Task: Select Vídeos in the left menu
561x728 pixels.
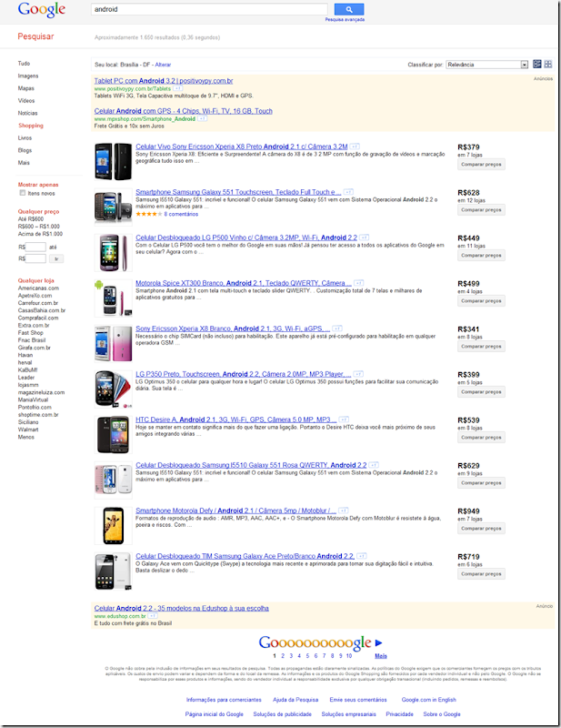Action: 26,101
